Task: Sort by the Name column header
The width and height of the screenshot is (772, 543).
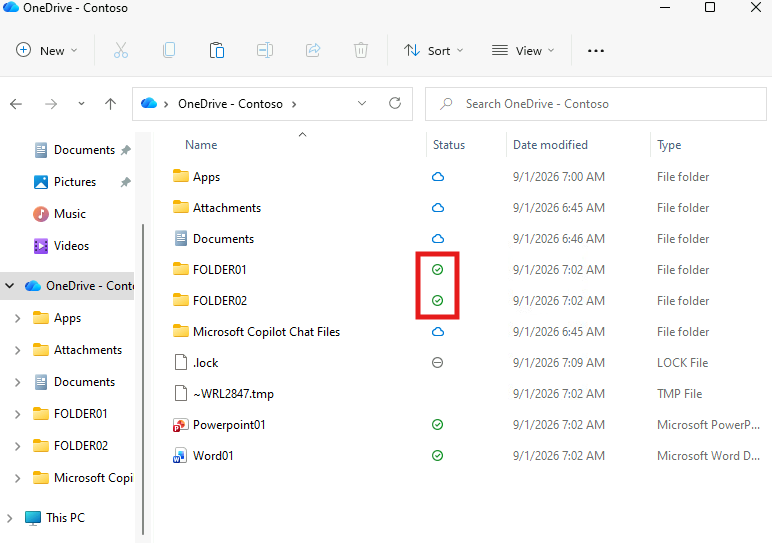Action: click(x=201, y=145)
